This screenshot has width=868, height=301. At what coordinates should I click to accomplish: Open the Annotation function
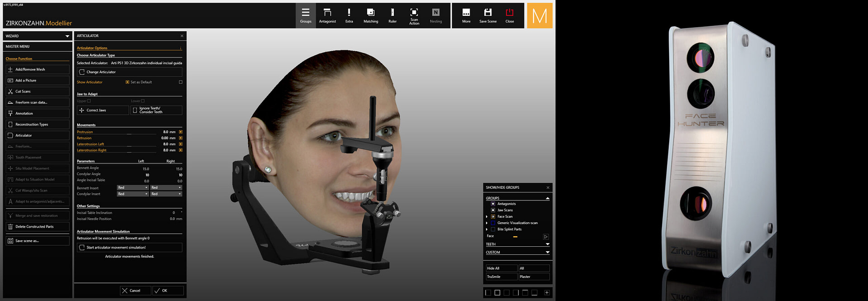pyautogui.click(x=38, y=114)
